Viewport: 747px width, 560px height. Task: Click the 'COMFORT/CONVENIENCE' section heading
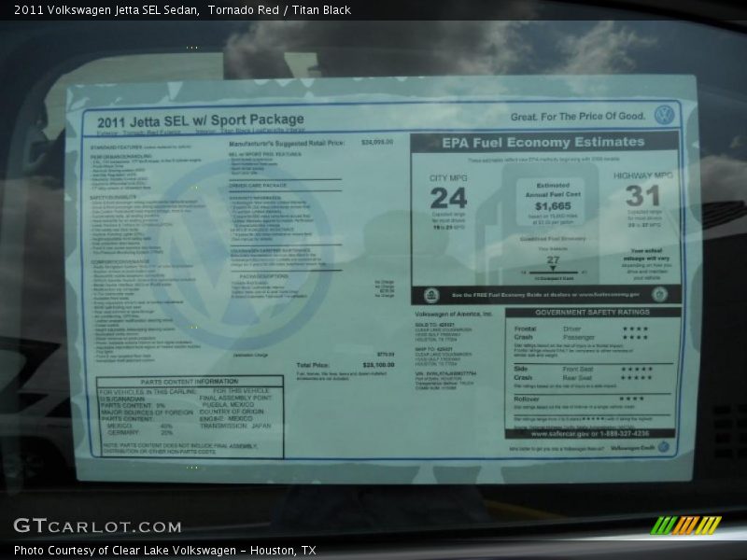pyautogui.click(x=120, y=261)
